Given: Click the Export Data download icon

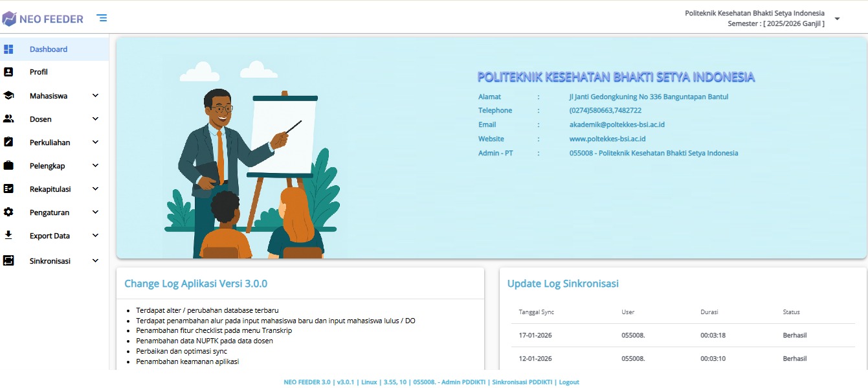Looking at the screenshot, I should [x=8, y=235].
